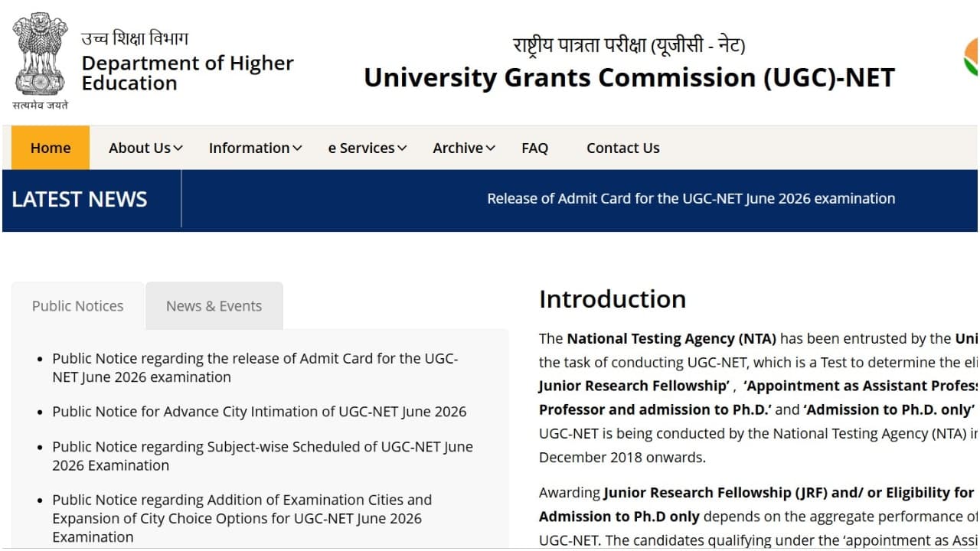The image size is (980, 551).
Task: Click the partially visible tricolour logo
Action: pyautogui.click(x=971, y=57)
